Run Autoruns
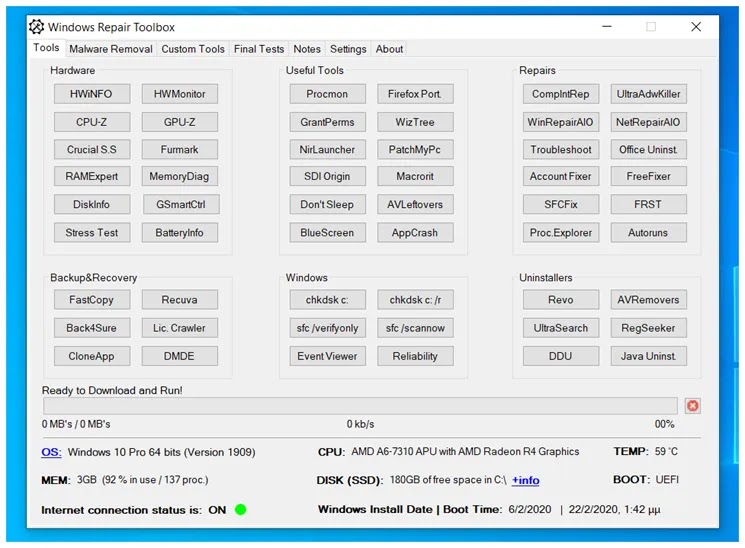 (x=649, y=233)
